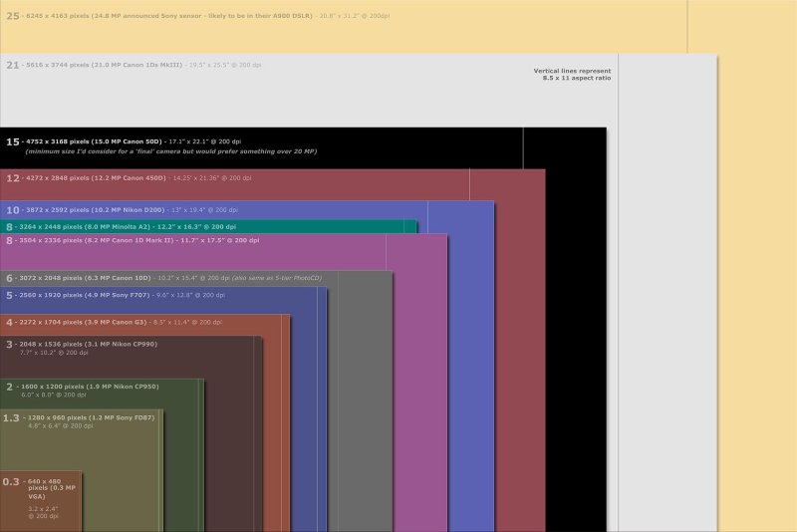
Task: Click the 3.1 MP Nikon CP990 label
Action: coord(82,348)
